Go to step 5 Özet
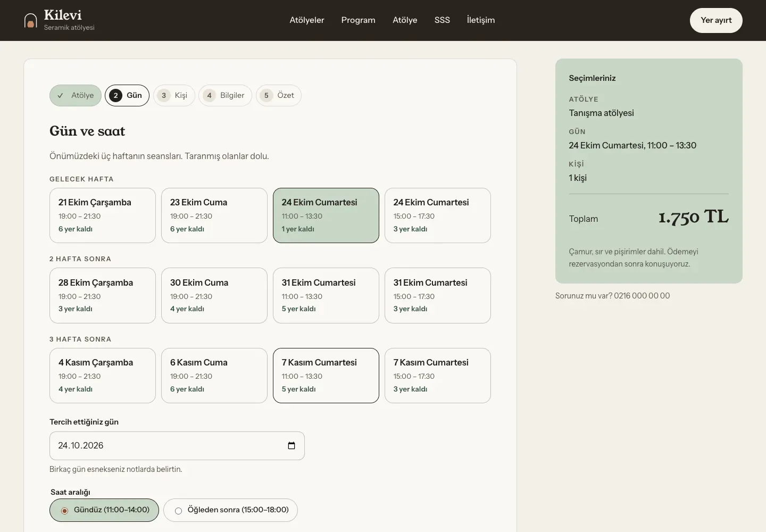Screen dimensions: 766x532 point(279,96)
